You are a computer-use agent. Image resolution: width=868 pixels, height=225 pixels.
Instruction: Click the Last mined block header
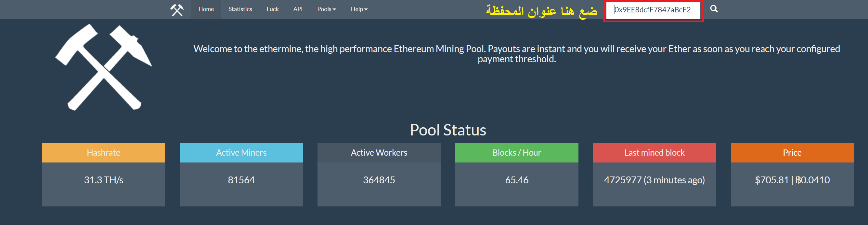click(x=655, y=153)
